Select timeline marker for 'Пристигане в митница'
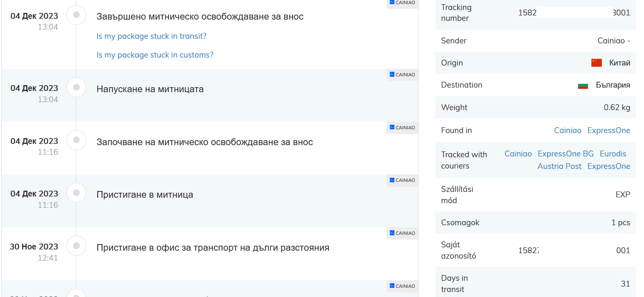 (x=76, y=193)
